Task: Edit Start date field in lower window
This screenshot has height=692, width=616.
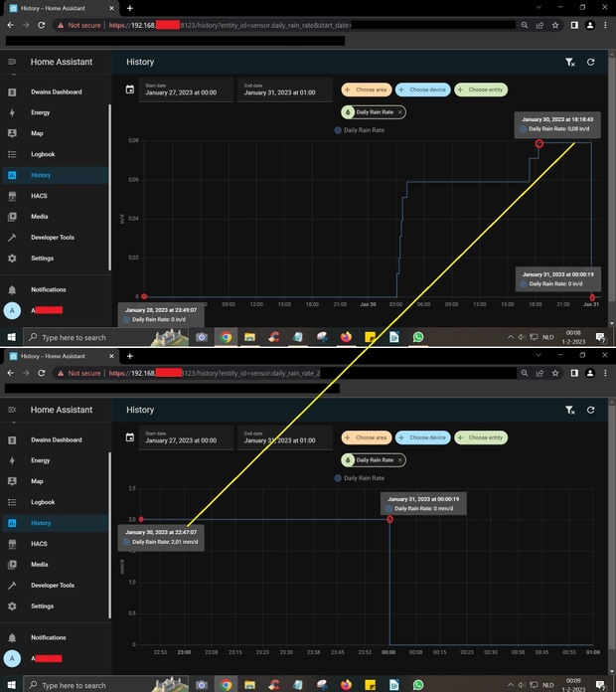Action: (x=186, y=437)
